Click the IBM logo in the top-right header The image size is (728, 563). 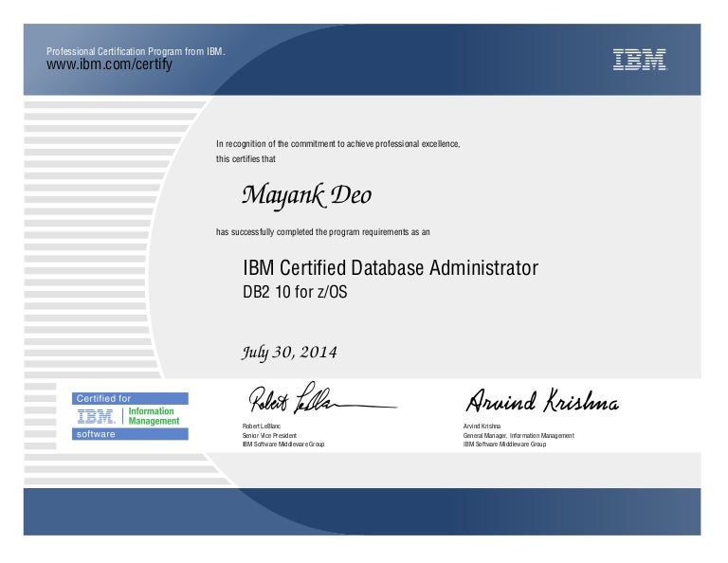pyautogui.click(x=640, y=60)
